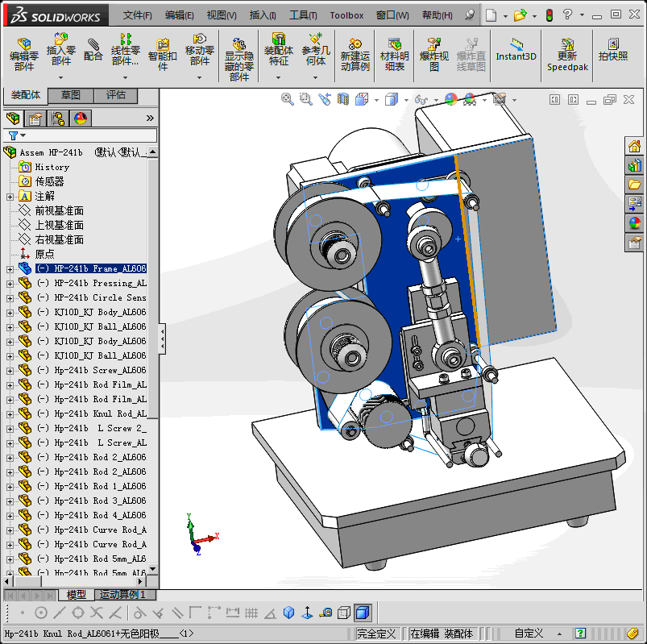Open the File (文件) menu
This screenshot has height=644, width=647.
click(x=138, y=15)
